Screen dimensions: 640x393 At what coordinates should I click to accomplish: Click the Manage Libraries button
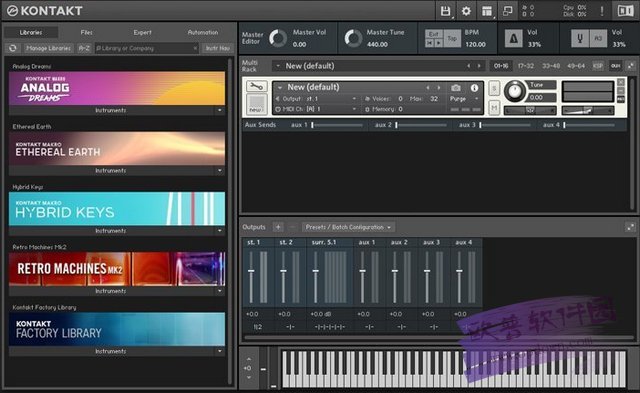49,48
